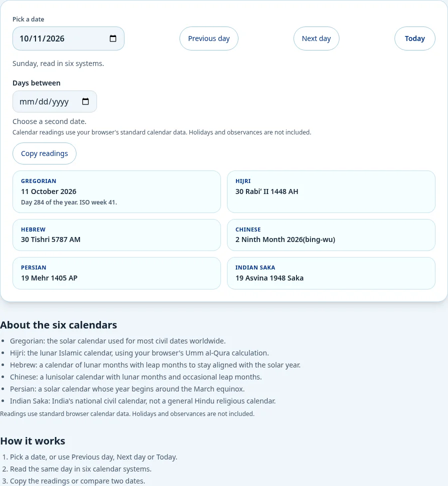Click the Pick a date label
Screen dimensions: 448x486
[x=28, y=19]
